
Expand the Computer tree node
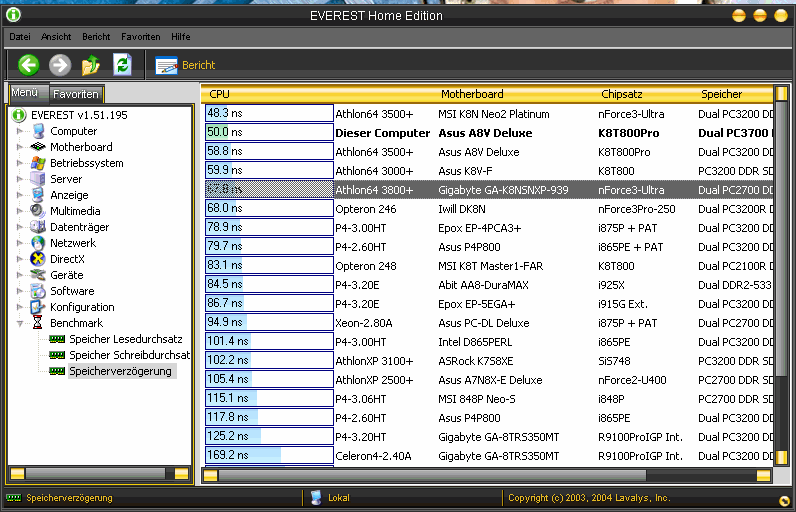click(19, 131)
